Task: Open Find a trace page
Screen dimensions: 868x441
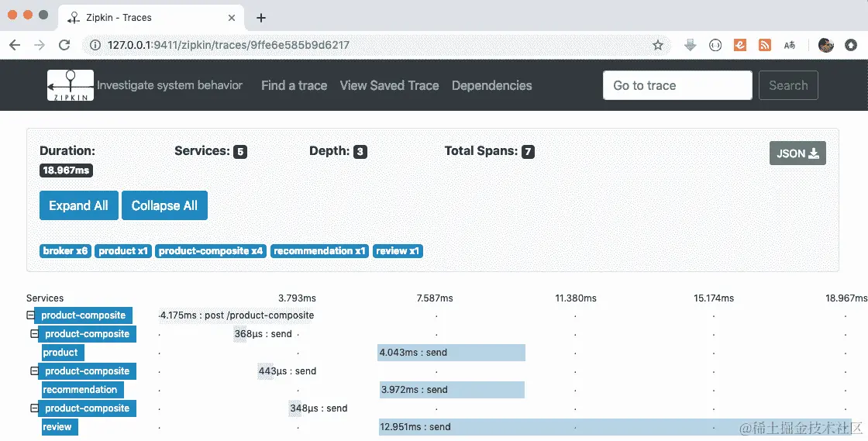Action: pos(294,85)
